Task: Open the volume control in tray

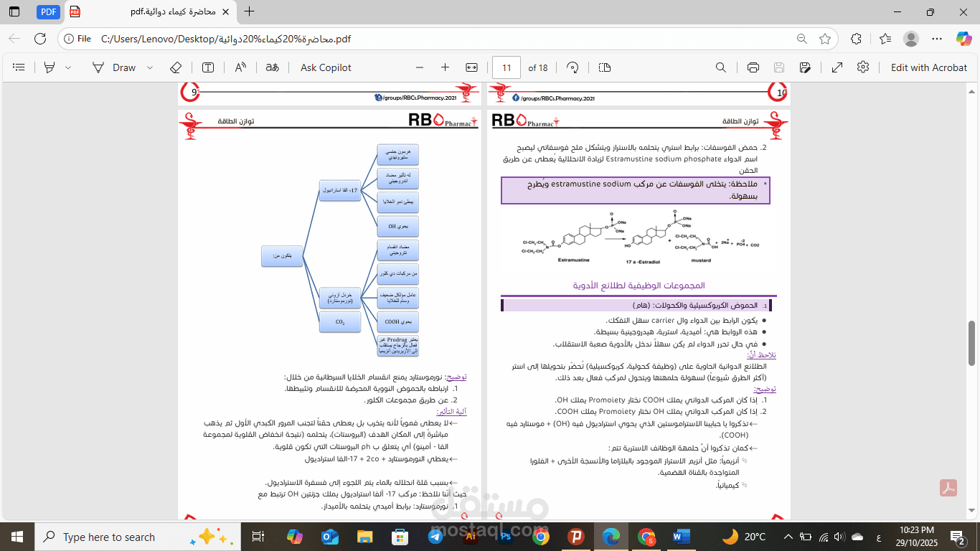Action: 841,537
